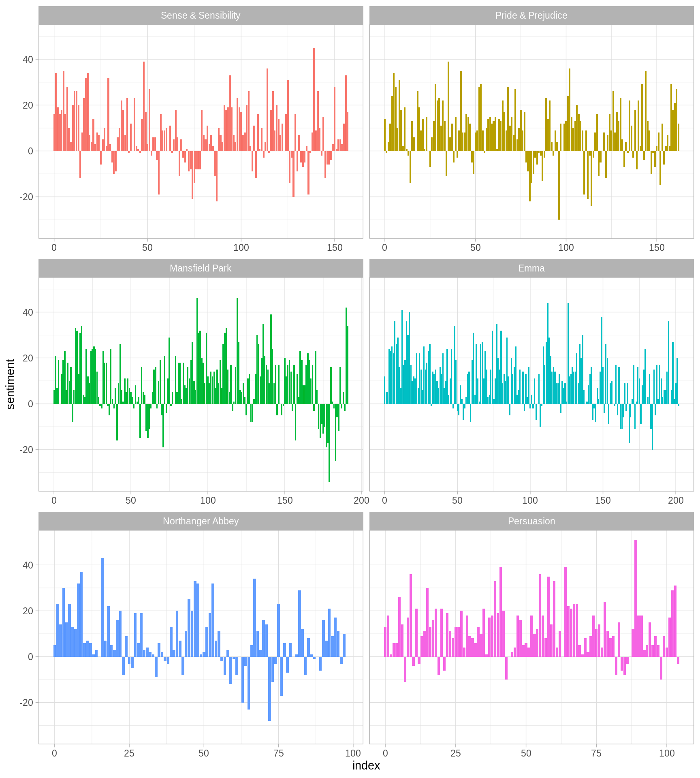Click x-tick '25' under Northanger Abbey panel
Viewport: 700px width, 778px height.
pos(129,753)
